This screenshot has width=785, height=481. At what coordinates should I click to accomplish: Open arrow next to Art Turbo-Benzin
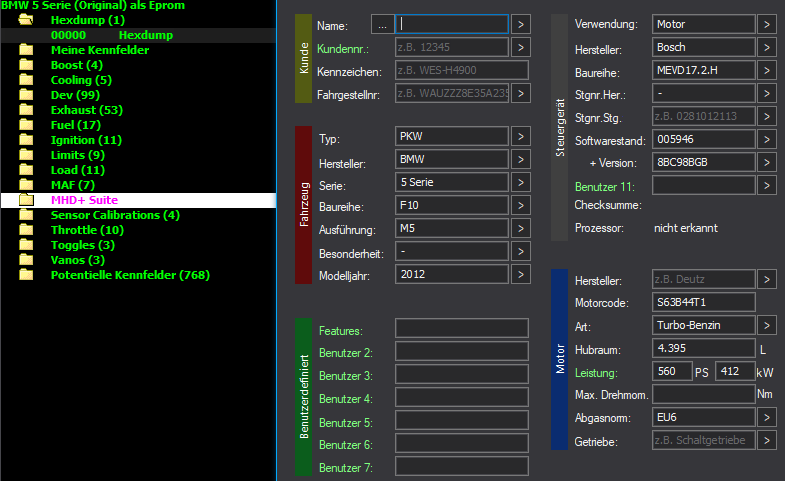point(766,326)
